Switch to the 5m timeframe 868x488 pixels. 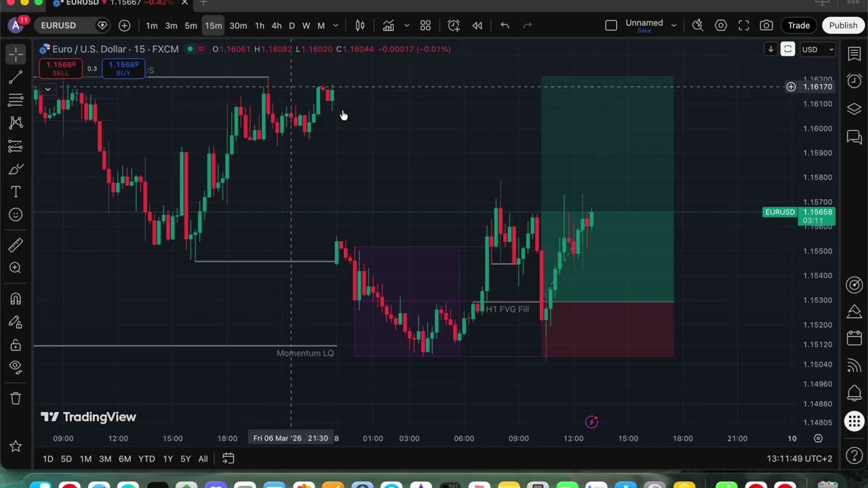pyautogui.click(x=191, y=26)
